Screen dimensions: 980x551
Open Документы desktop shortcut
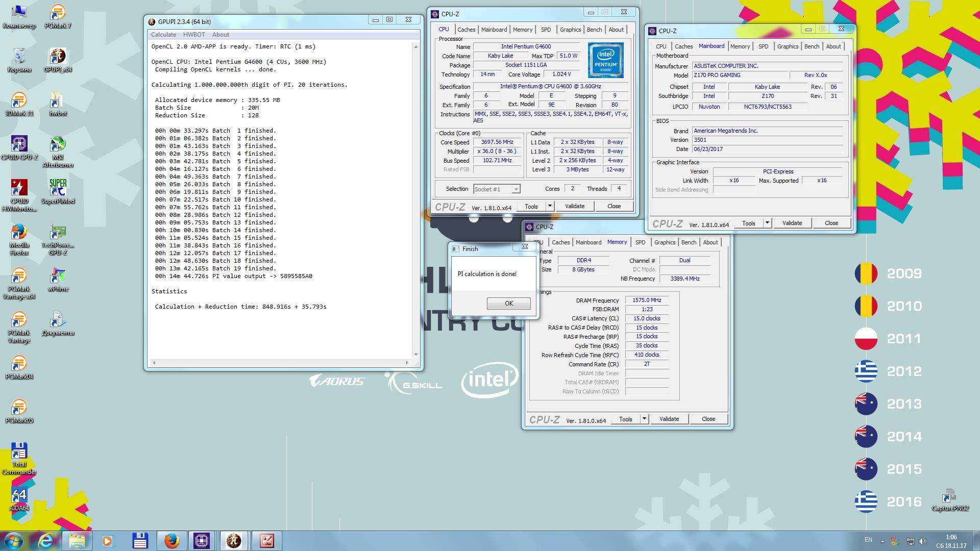click(x=58, y=323)
